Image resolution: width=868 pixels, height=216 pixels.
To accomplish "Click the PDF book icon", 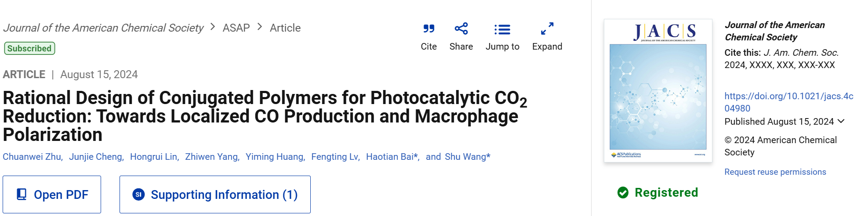I will pos(22,194).
